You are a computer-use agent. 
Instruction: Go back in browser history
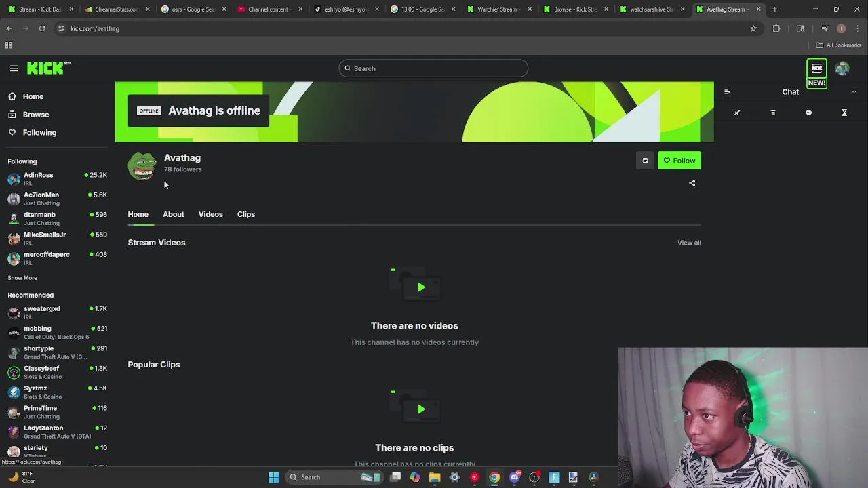pyautogui.click(x=9, y=28)
